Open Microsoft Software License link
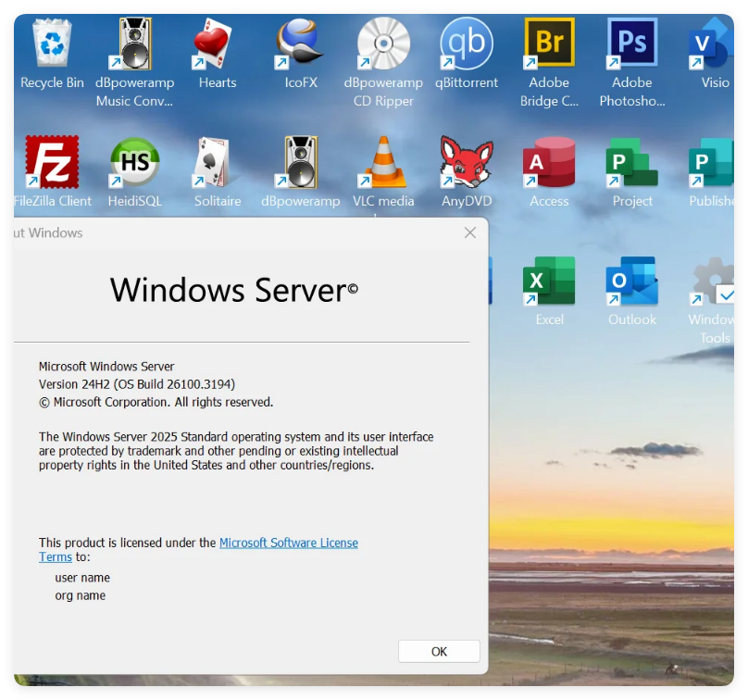This screenshot has height=700, width=748. click(x=289, y=543)
